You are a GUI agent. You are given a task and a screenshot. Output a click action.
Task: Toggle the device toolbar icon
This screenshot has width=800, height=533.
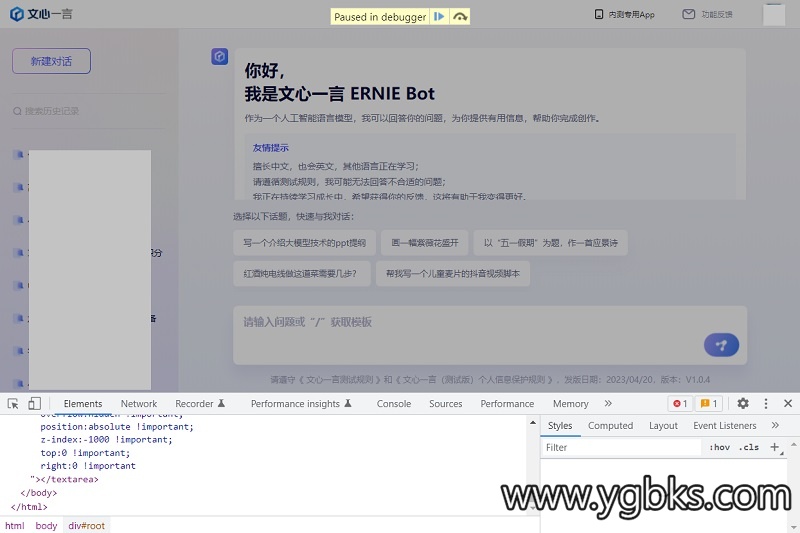pyautogui.click(x=34, y=404)
